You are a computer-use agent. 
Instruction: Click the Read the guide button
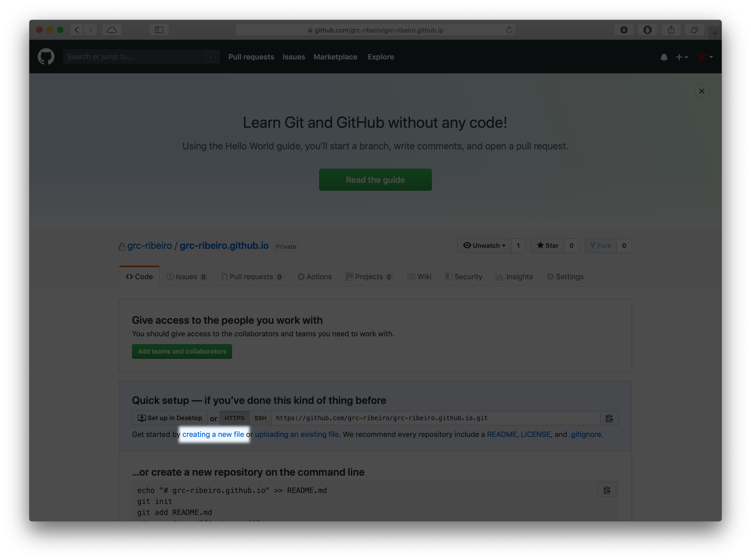(375, 180)
